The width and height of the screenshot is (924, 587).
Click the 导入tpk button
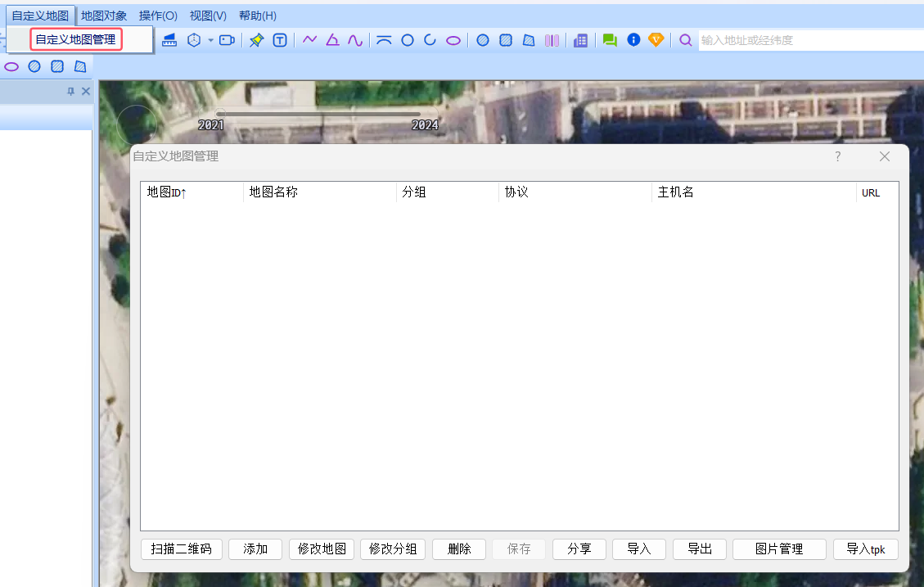[x=866, y=549]
